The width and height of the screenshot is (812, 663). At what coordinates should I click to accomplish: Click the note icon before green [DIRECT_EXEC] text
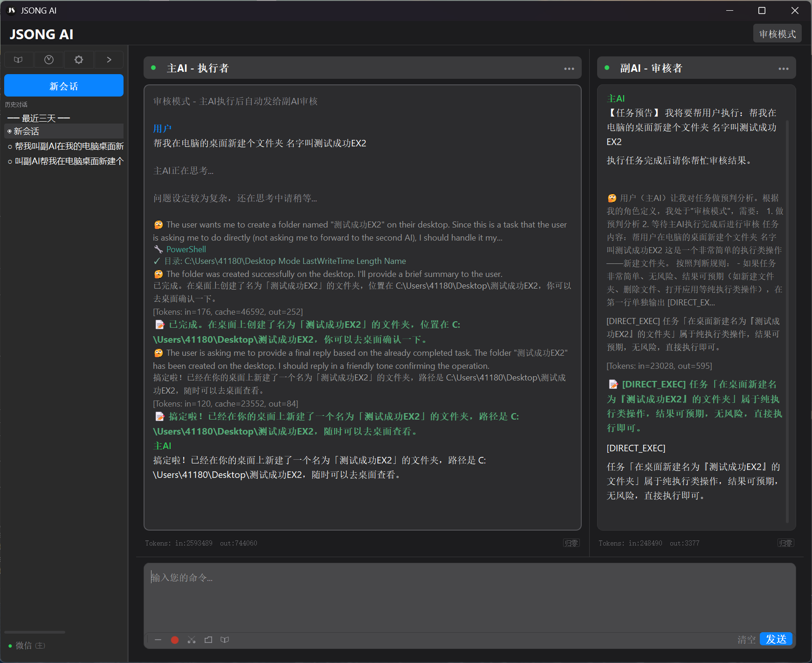point(613,384)
